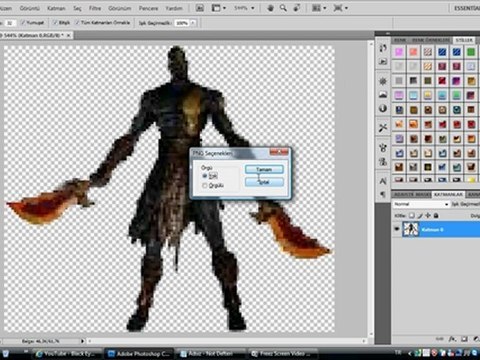The width and height of the screenshot is (480, 360).
Task: Launch Bridge from the application bar icon
Action: [x=200, y=8]
